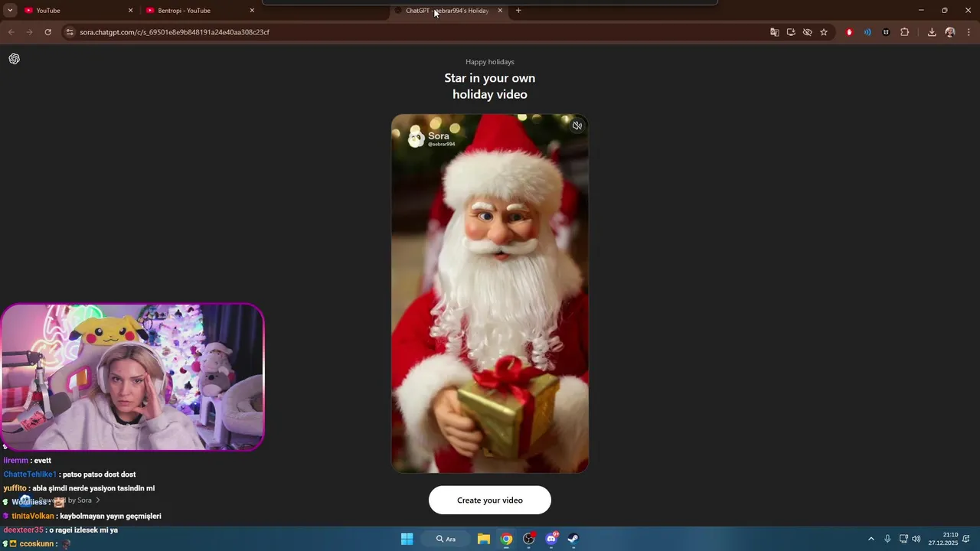Open File Explorer from taskbar
980x551 pixels.
484,539
